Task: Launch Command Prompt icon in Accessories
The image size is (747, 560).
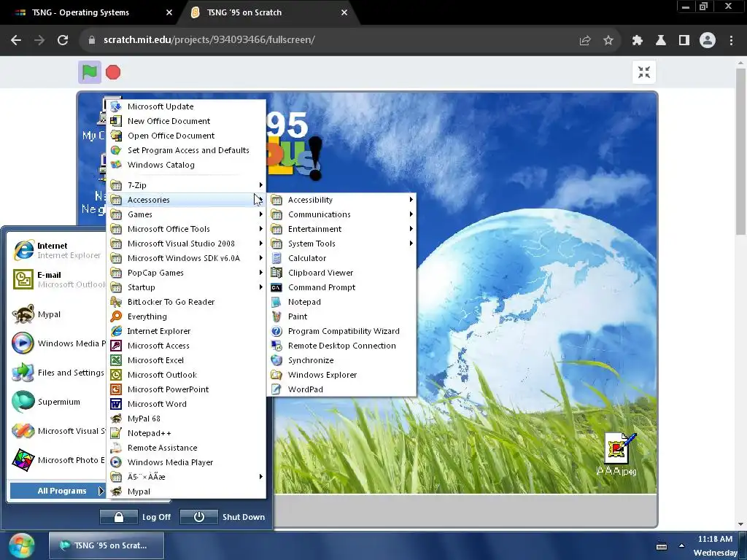Action: pos(276,287)
